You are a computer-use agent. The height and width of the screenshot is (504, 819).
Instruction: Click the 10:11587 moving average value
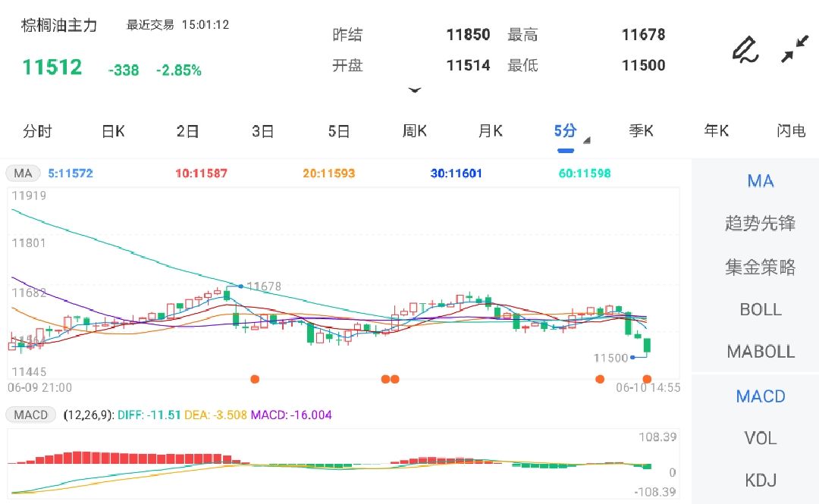click(202, 174)
